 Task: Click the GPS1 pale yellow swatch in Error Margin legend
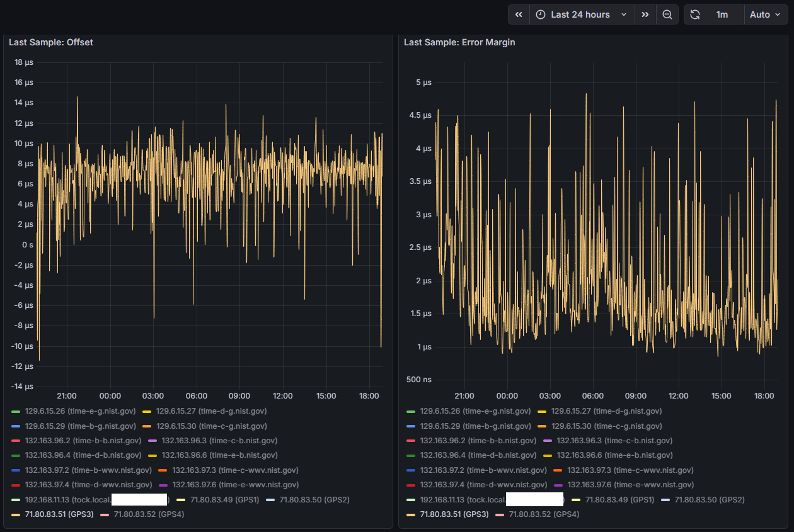(575, 500)
